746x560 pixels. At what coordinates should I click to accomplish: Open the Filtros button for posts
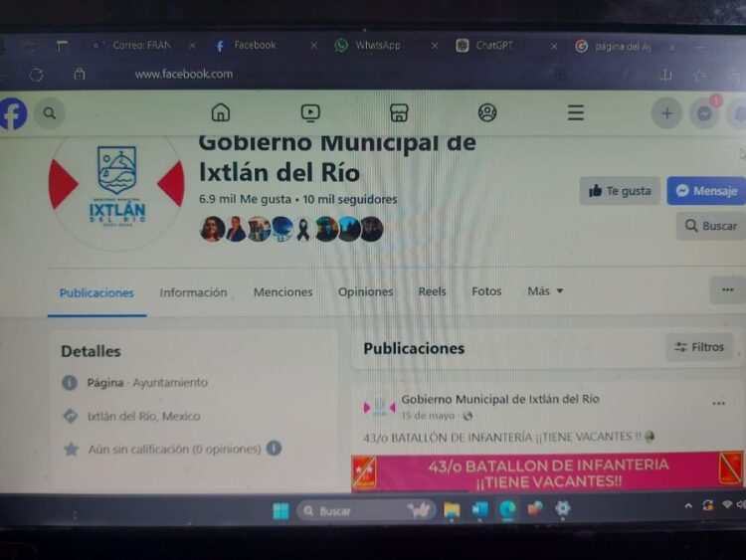699,347
